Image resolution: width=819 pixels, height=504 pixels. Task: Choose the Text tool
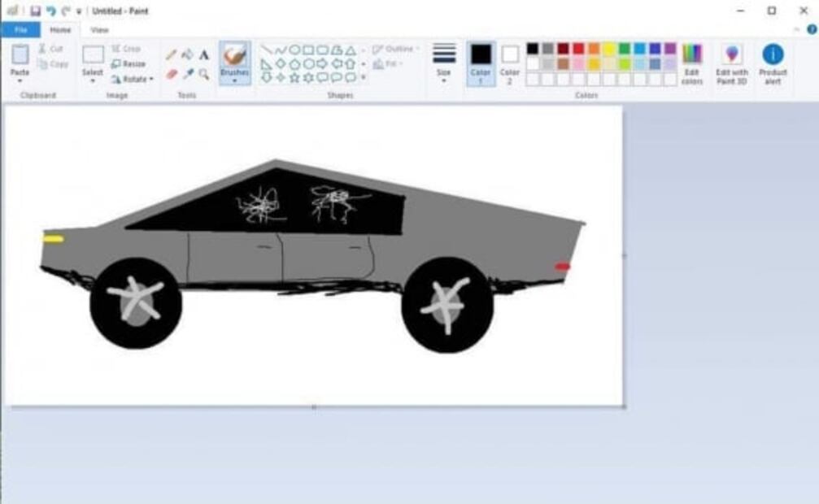point(203,54)
